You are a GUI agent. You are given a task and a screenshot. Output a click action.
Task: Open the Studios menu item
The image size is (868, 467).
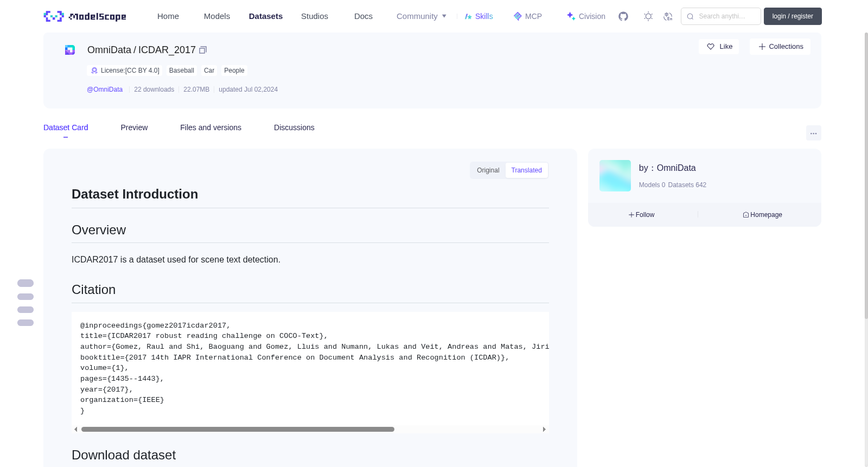click(315, 16)
